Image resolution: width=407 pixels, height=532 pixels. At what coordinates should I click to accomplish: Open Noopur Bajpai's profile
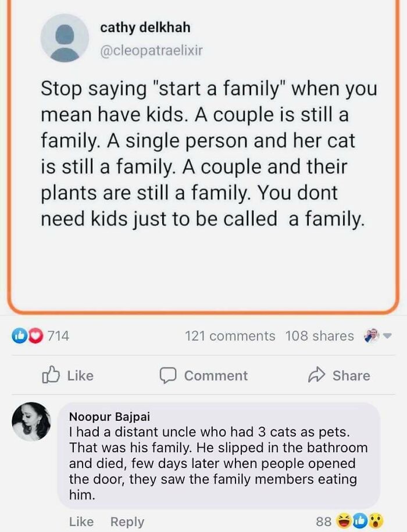tap(112, 417)
